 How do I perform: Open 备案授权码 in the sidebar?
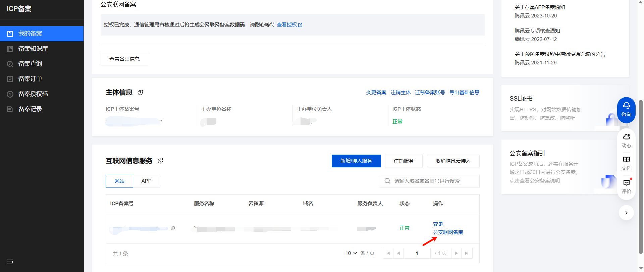pyautogui.click(x=33, y=94)
